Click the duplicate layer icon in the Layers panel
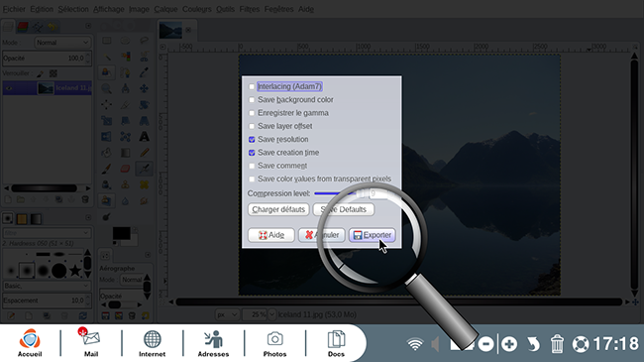Image resolution: width=644 pixels, height=362 pixels. click(x=58, y=199)
